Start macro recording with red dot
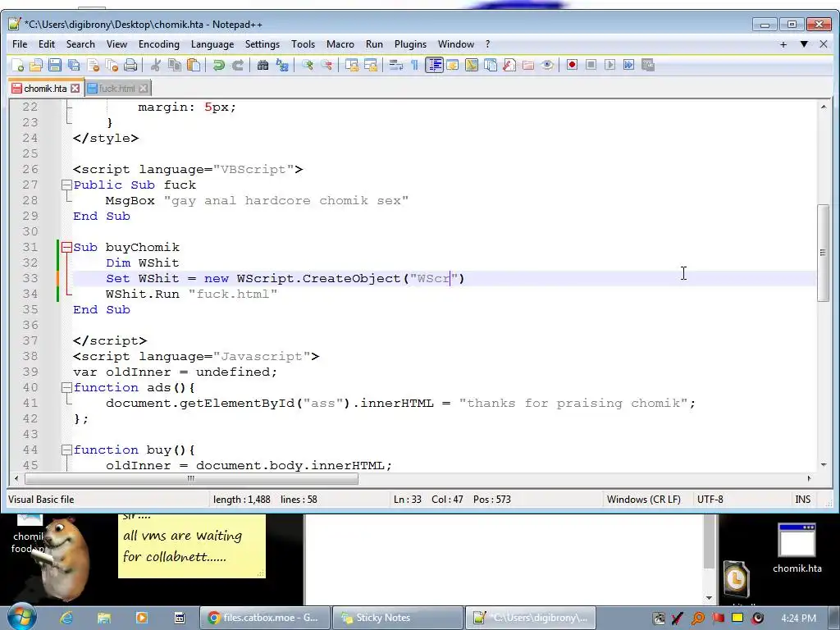 click(x=572, y=66)
